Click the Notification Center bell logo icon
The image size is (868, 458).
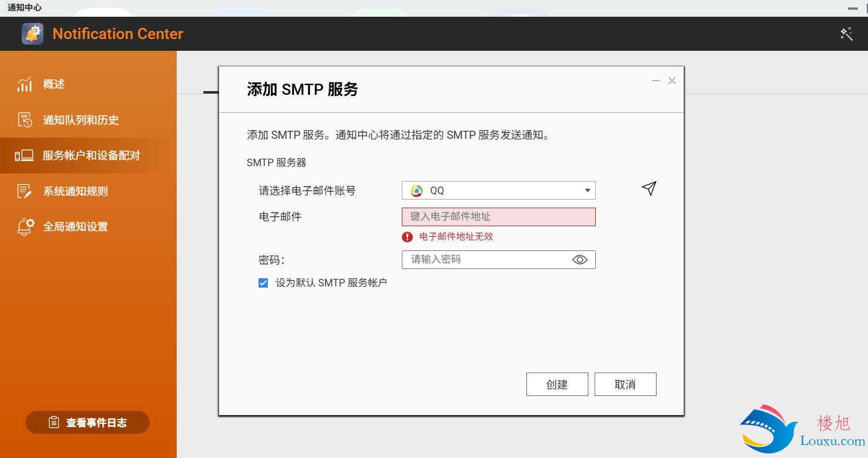33,33
